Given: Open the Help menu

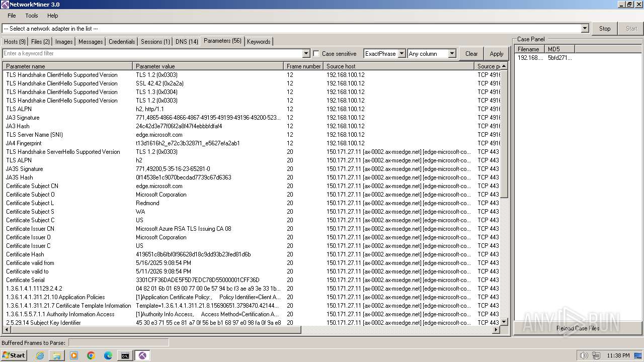Looking at the screenshot, I should click(53, 16).
